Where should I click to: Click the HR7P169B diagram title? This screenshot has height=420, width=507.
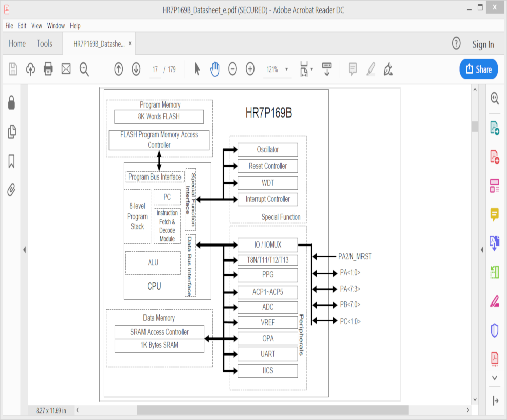[x=268, y=113]
